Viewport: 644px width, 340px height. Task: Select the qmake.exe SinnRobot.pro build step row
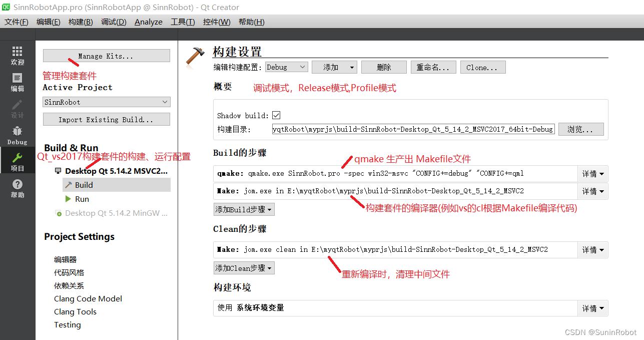[395, 174]
